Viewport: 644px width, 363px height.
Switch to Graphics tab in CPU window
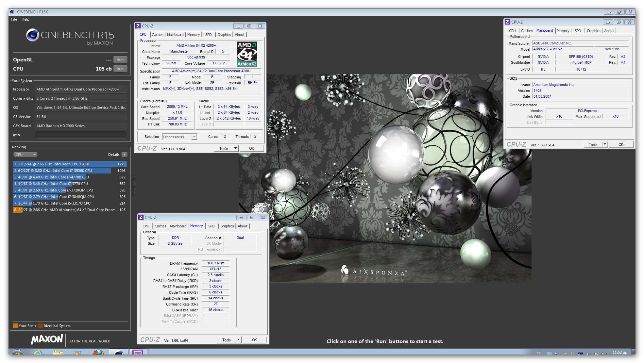pos(224,35)
